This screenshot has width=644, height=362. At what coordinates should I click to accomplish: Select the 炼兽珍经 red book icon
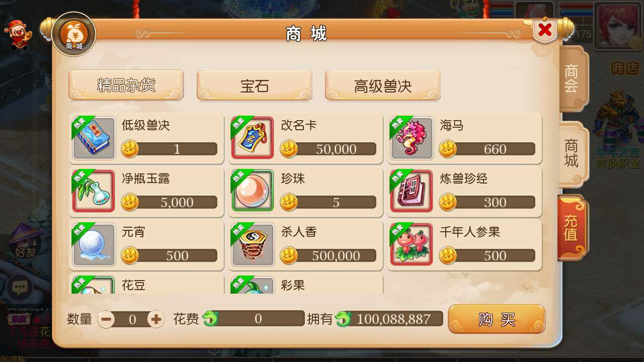(412, 192)
